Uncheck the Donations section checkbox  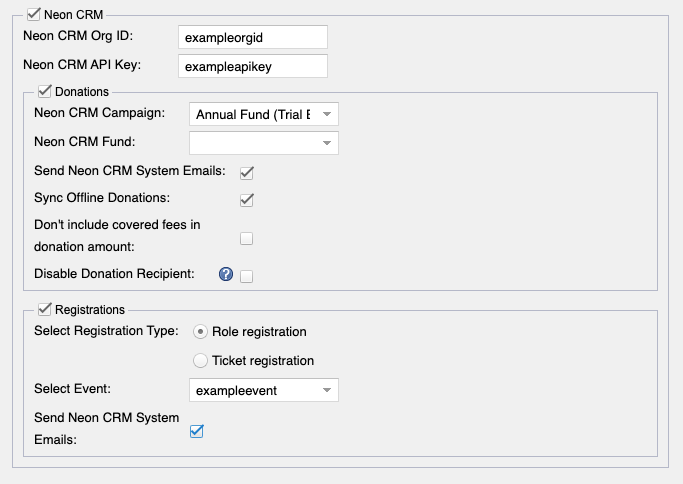pos(44,91)
